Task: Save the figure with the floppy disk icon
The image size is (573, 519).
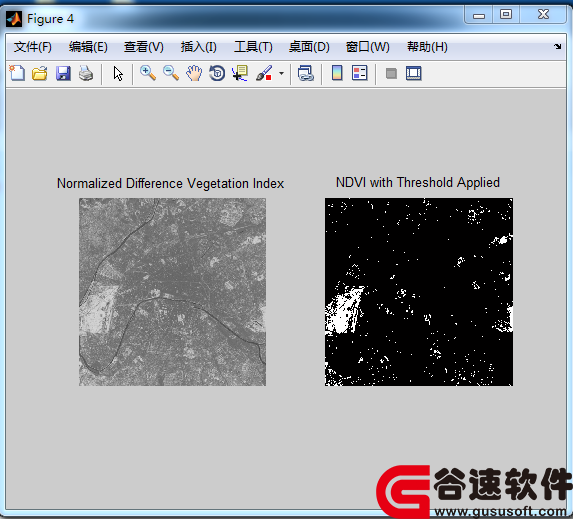Action: [63, 73]
